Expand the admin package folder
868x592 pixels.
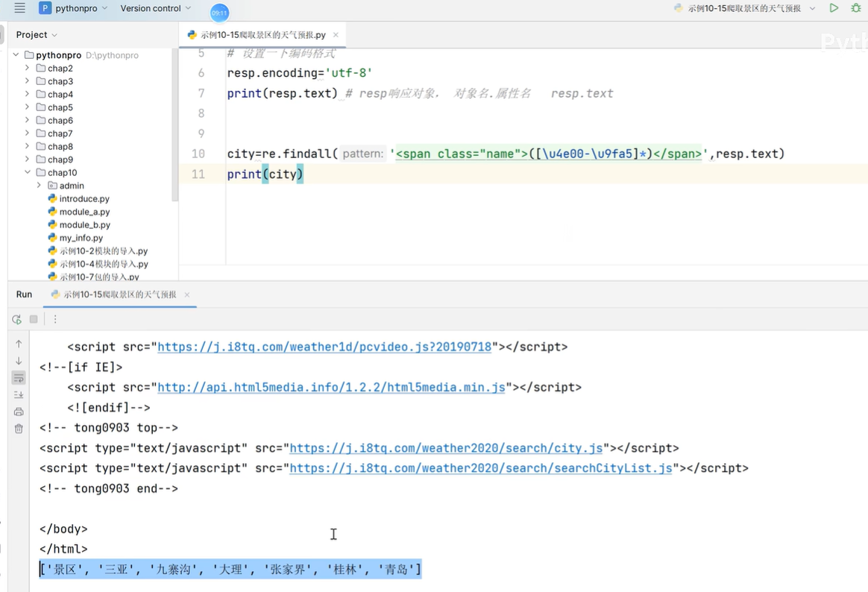[x=39, y=186]
